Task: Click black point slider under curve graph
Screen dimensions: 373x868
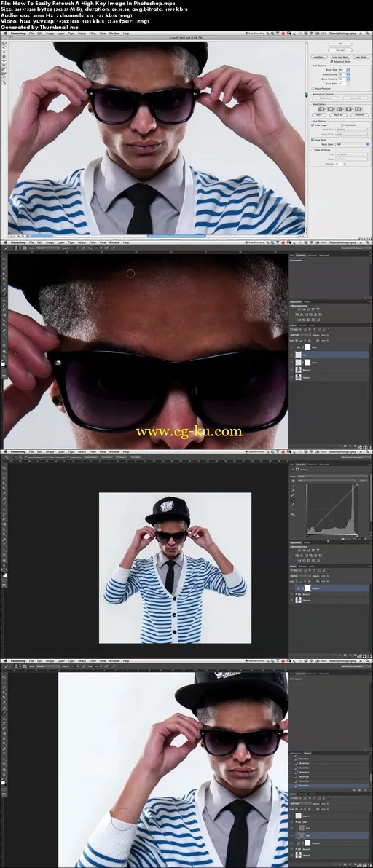Action: tap(307, 536)
